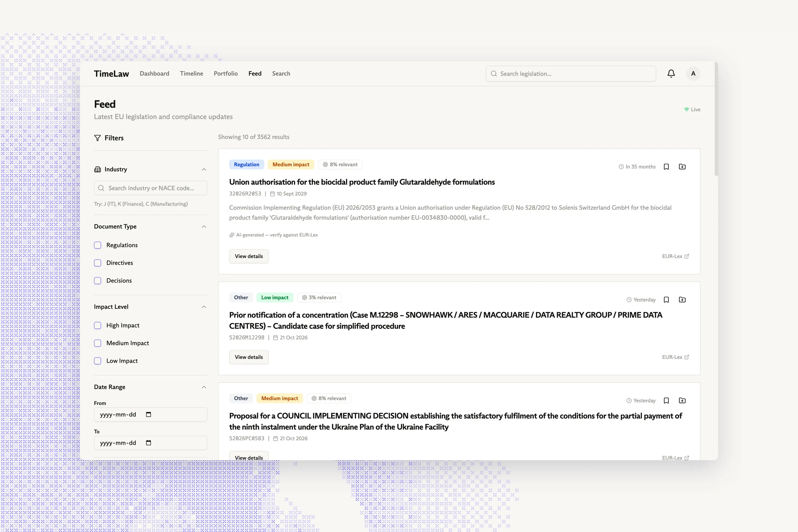Viewport: 798px width, 532px height.
Task: Open EUR-Lex link for regulation 32026R2053
Action: [676, 256]
